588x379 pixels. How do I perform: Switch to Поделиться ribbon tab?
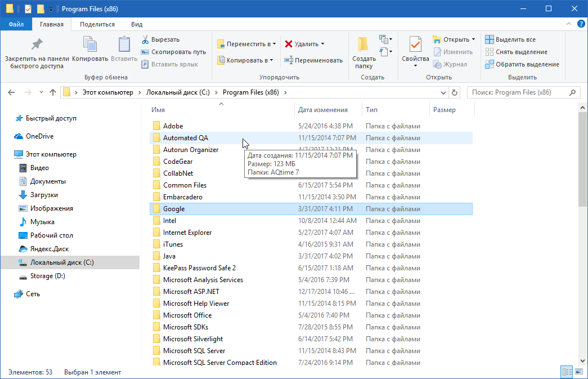point(97,24)
